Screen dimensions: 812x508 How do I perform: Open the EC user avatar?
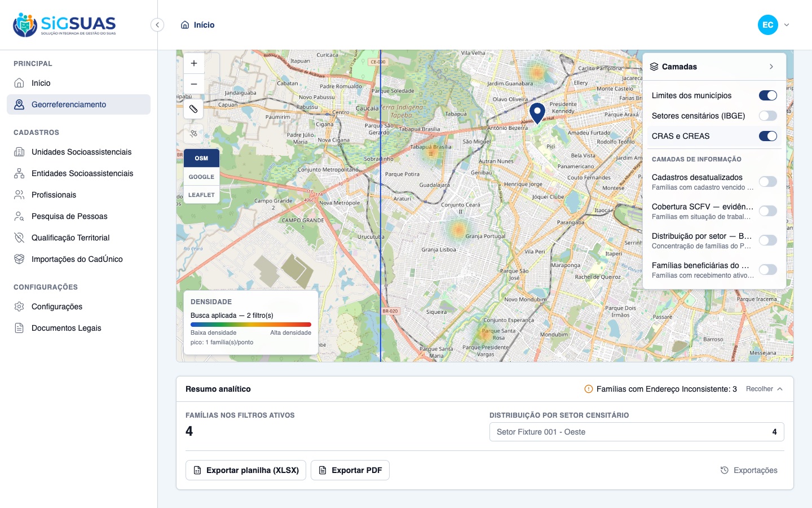pos(768,25)
